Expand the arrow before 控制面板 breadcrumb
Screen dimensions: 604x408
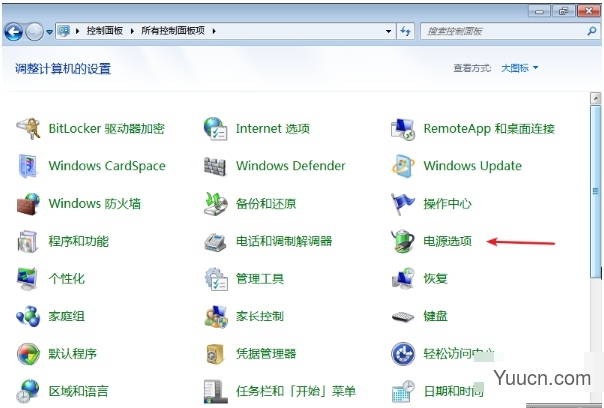[77, 31]
